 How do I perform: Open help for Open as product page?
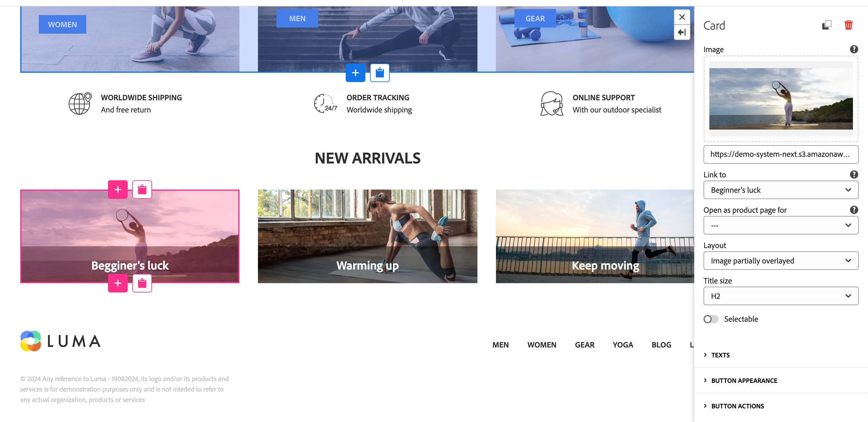coord(854,210)
